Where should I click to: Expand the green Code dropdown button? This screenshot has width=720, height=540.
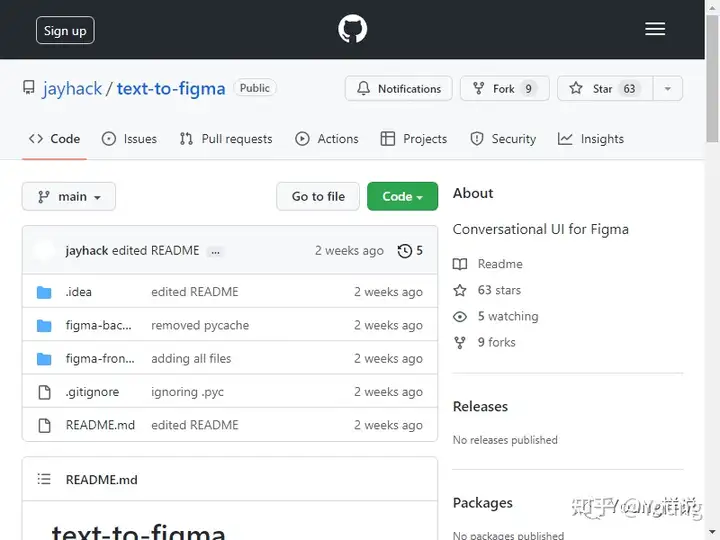402,197
